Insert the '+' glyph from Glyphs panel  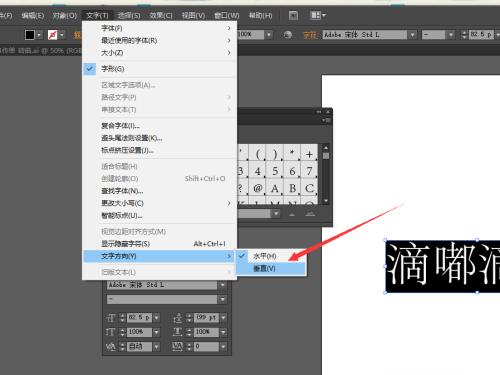coord(309,154)
